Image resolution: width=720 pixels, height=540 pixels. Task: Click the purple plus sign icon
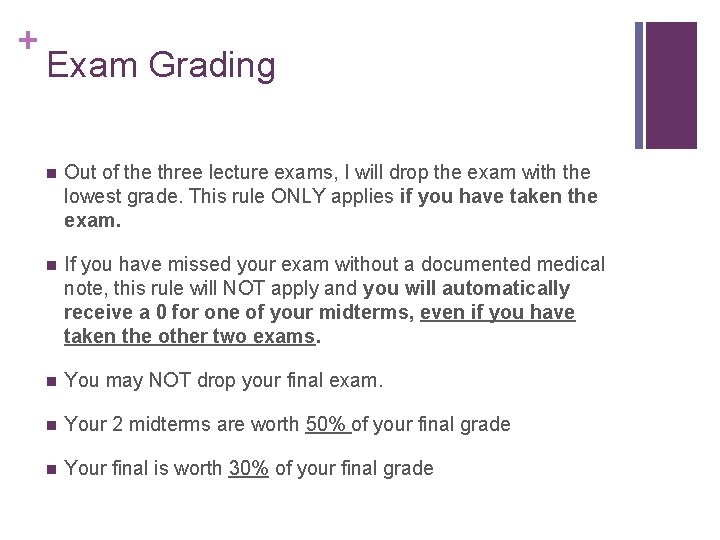28,40
